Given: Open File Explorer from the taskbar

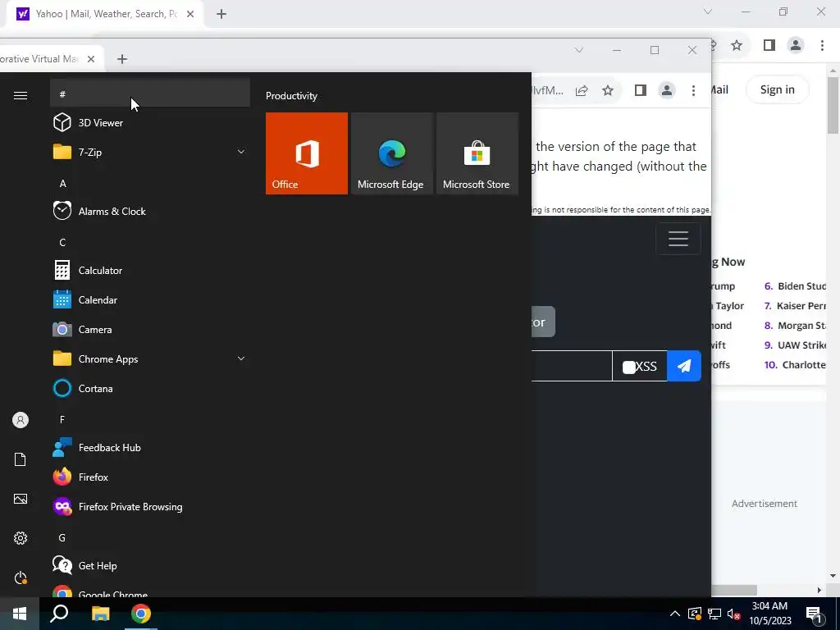Looking at the screenshot, I should pyautogui.click(x=100, y=614).
